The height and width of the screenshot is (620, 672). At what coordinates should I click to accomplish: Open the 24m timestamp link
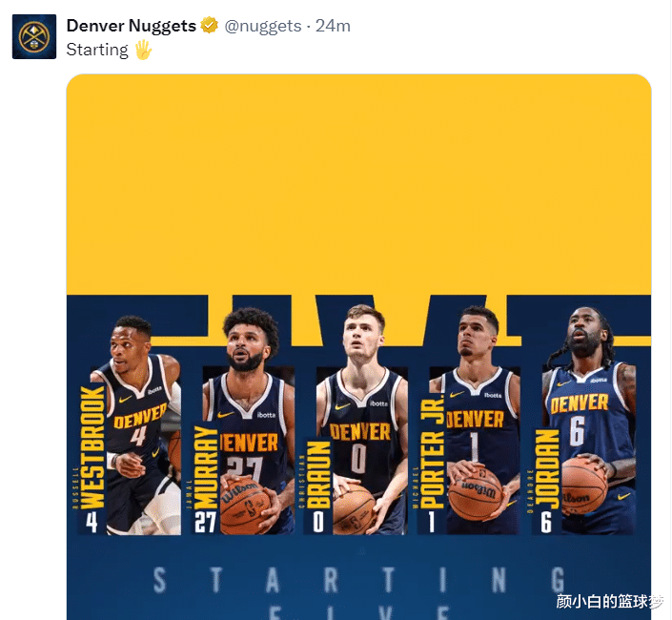coord(333,26)
